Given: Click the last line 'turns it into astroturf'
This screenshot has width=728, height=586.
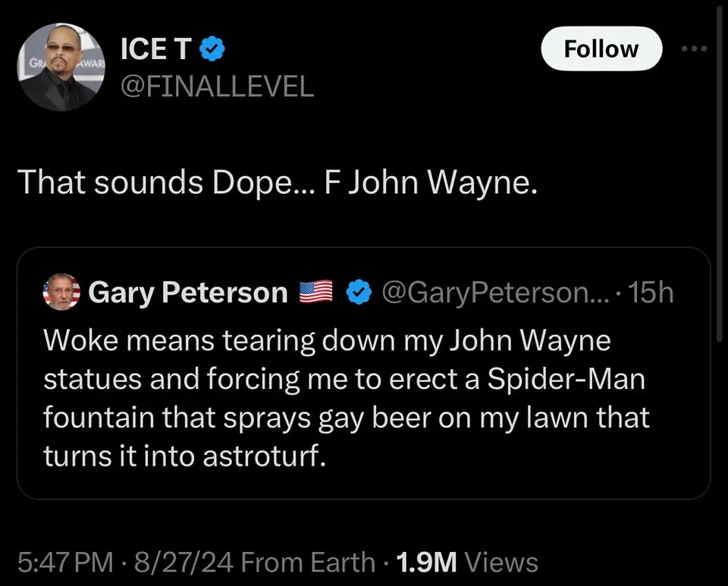Looking at the screenshot, I should 185,456.
